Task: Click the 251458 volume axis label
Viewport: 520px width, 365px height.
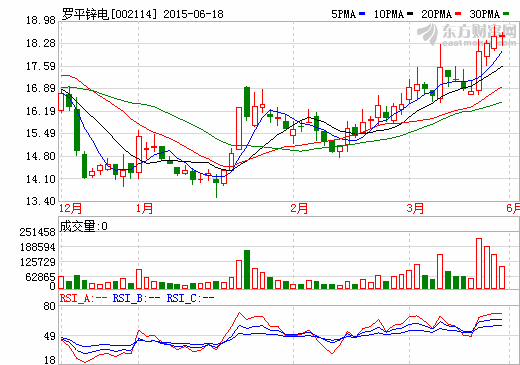Action: (37, 232)
